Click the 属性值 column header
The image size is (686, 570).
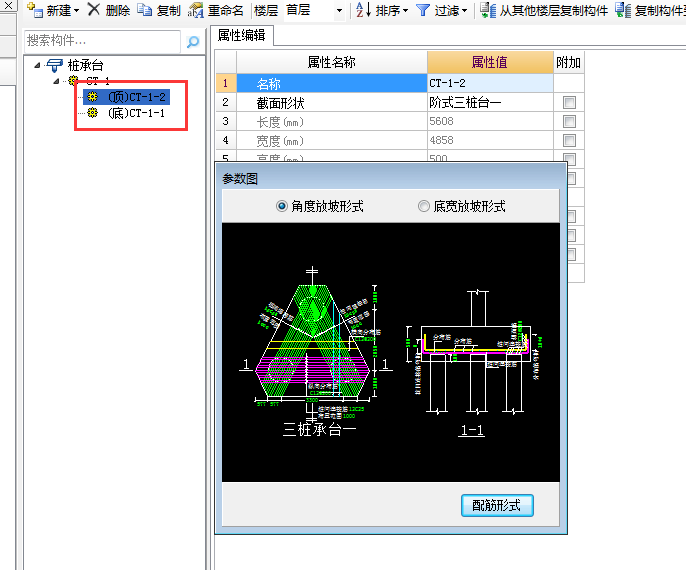(x=490, y=62)
